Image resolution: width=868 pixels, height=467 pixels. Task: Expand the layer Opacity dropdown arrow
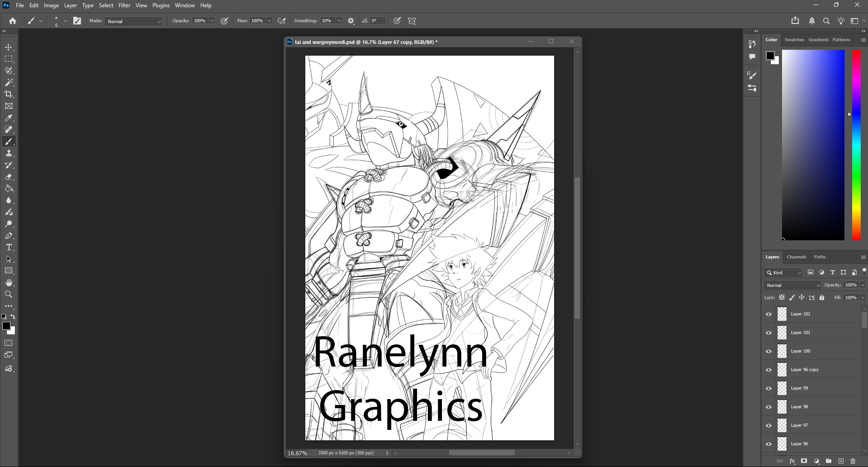coord(863,285)
